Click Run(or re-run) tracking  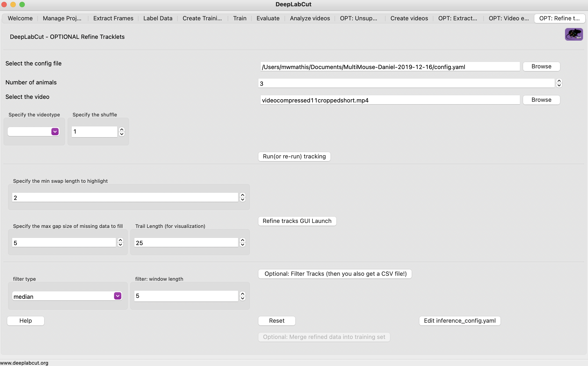coord(294,156)
